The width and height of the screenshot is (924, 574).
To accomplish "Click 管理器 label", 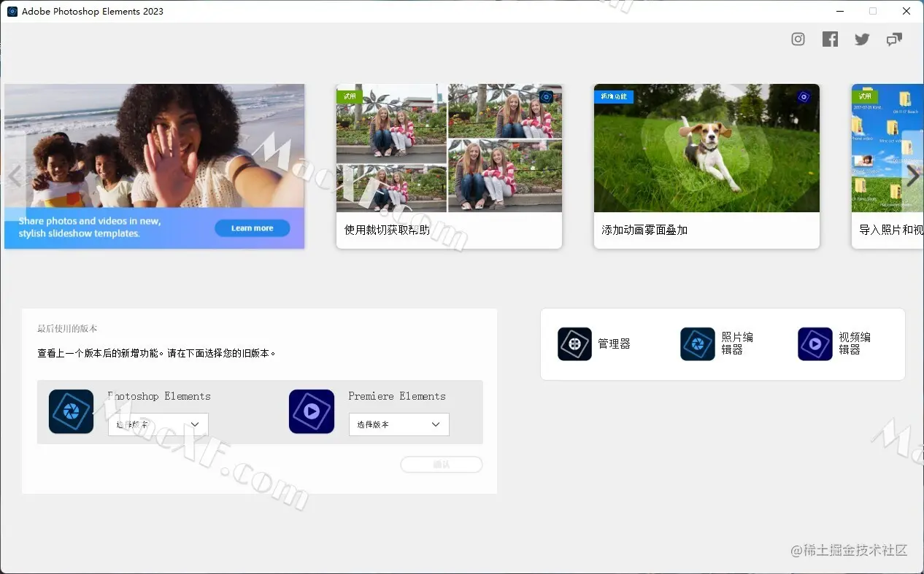I will 614,344.
